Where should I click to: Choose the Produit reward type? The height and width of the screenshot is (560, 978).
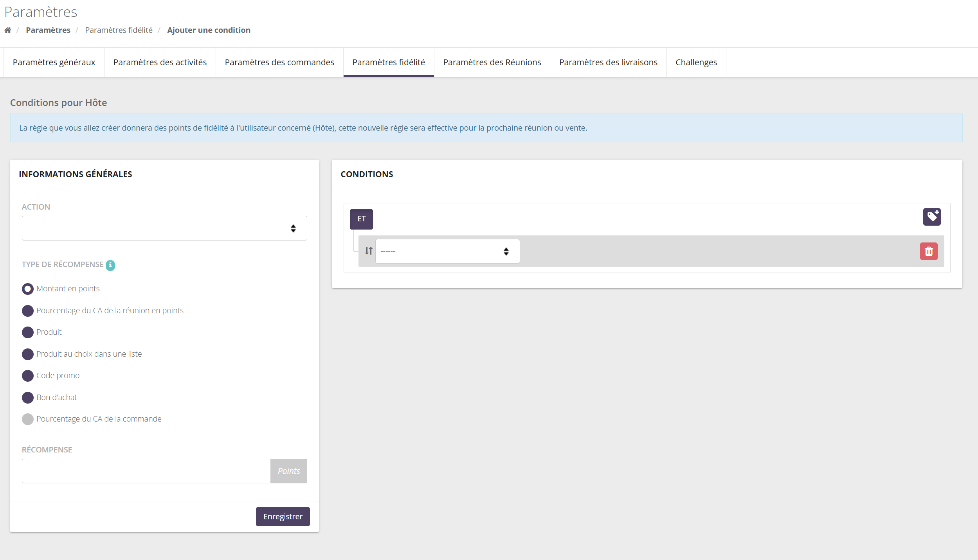28,332
